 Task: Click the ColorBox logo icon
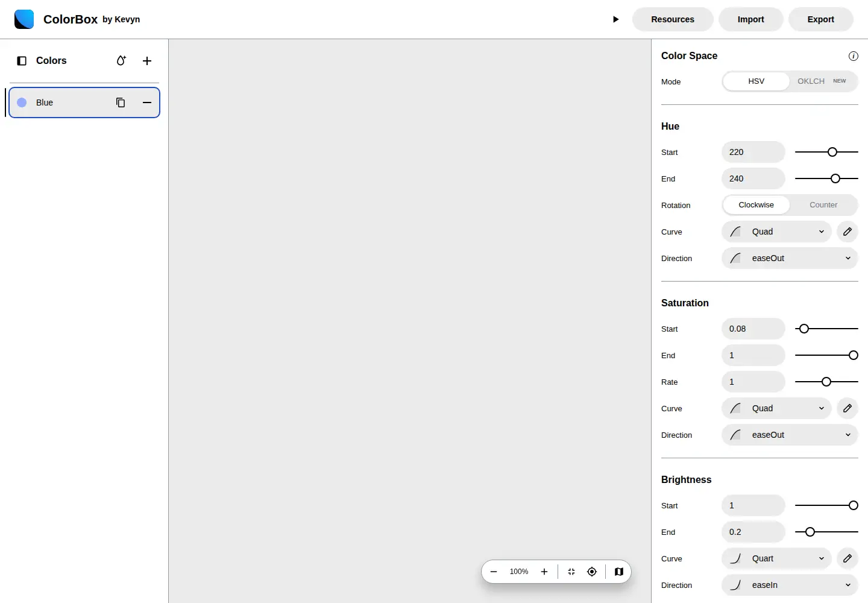[24, 19]
